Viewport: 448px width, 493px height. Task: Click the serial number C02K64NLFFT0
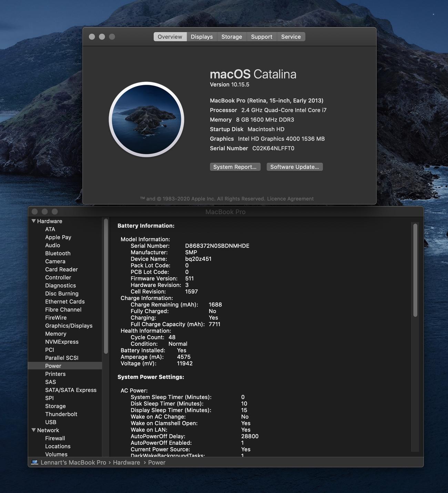coord(273,148)
